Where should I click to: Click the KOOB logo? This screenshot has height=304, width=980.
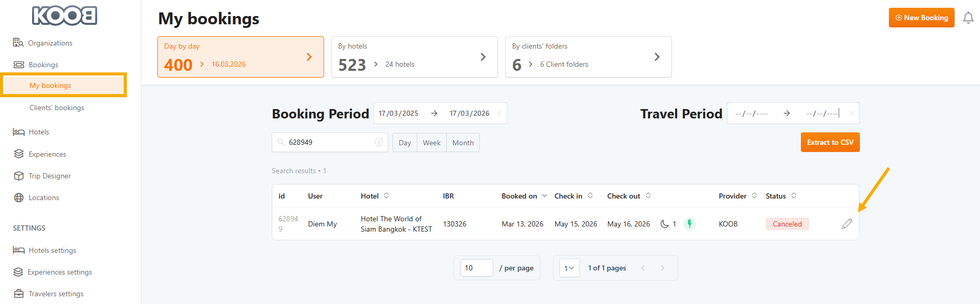[x=65, y=16]
